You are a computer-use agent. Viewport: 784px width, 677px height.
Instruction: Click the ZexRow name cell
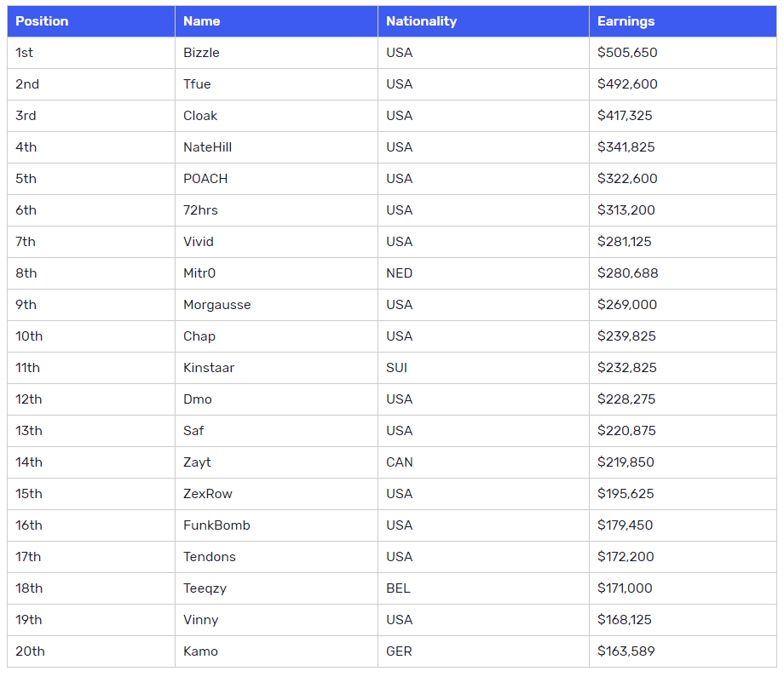(x=276, y=493)
